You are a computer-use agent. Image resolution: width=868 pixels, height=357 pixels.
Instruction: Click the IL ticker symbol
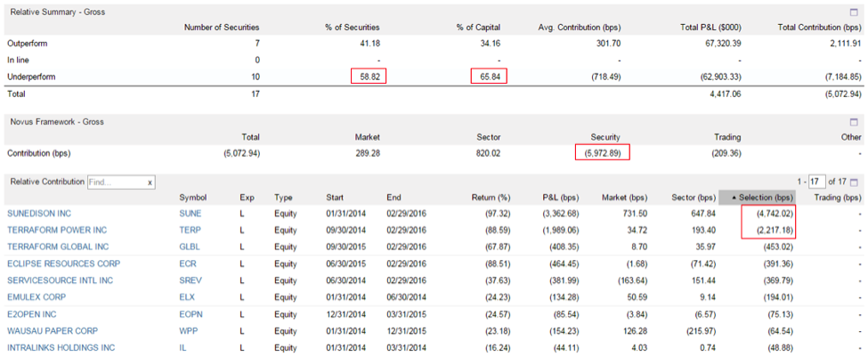coord(183,347)
